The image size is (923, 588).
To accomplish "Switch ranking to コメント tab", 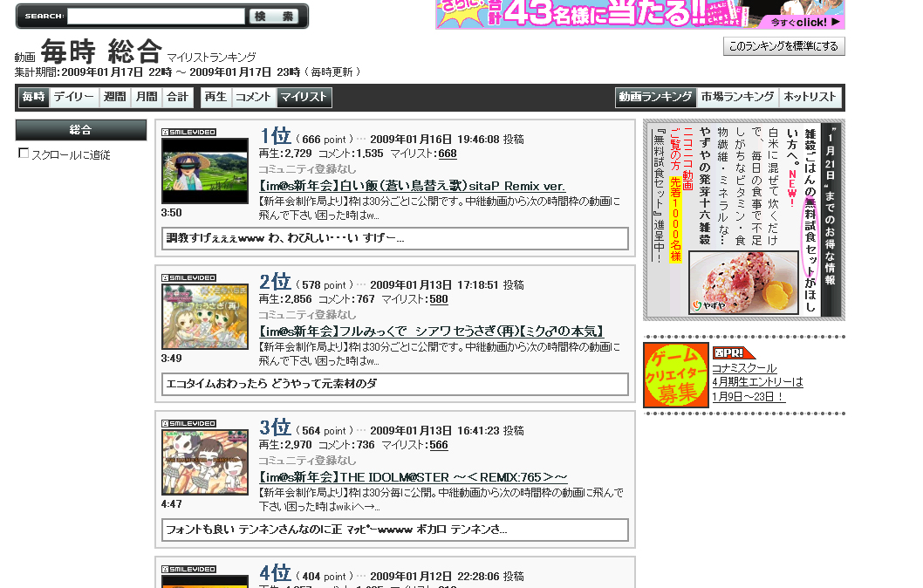I will tap(253, 97).
